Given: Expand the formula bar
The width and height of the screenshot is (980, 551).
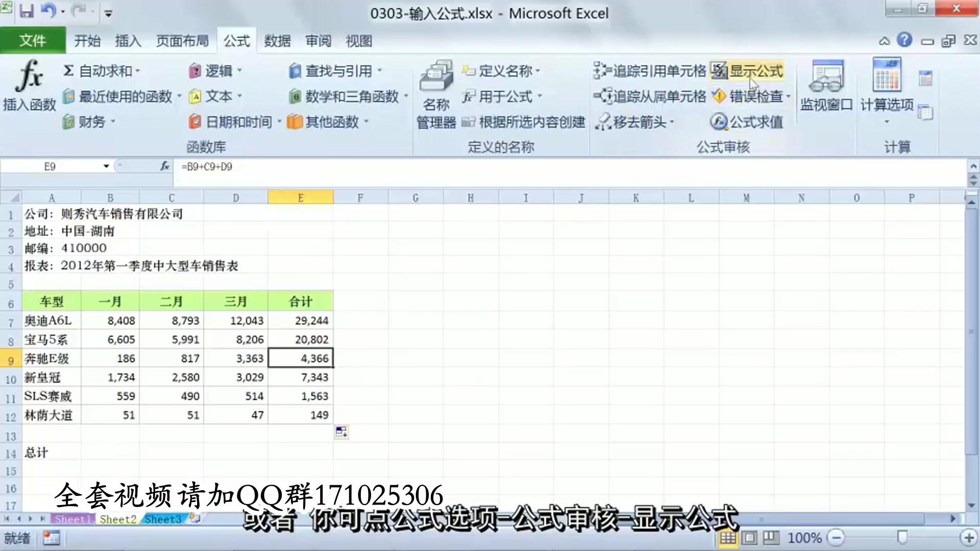Looking at the screenshot, I should tap(973, 166).
